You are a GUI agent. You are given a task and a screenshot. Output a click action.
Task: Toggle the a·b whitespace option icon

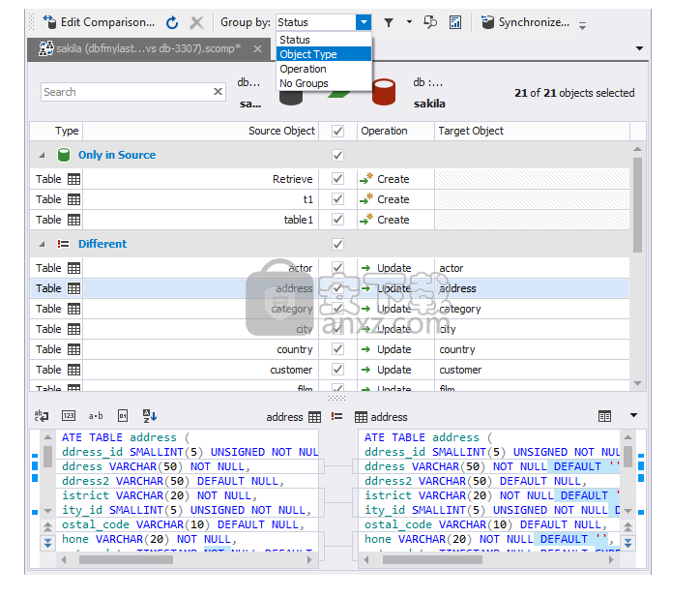pos(96,416)
